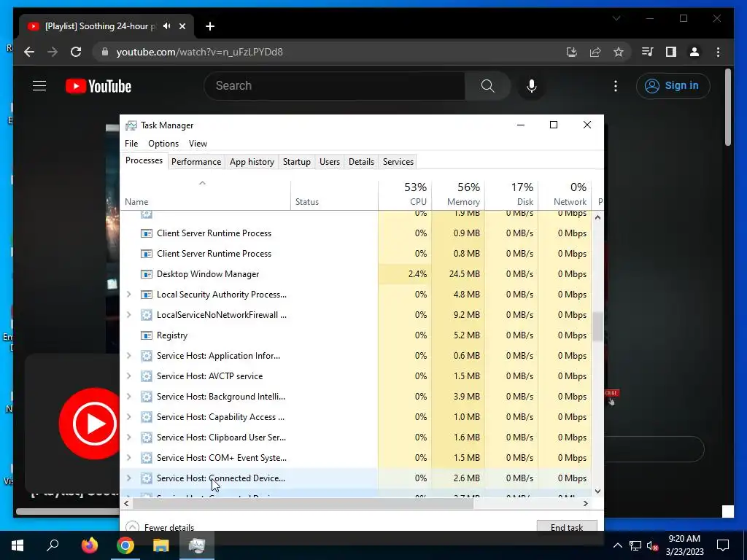Image resolution: width=747 pixels, height=560 pixels.
Task: Switch to the App history tab
Action: coord(252,161)
